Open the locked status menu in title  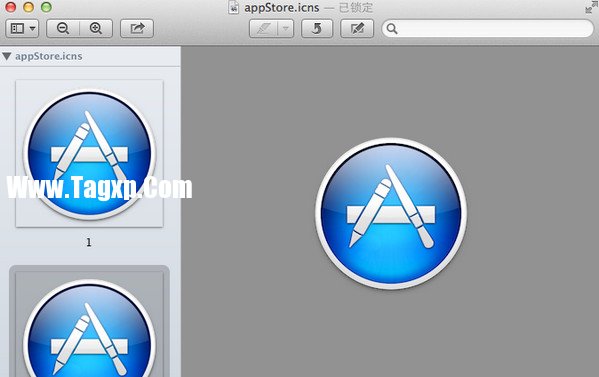click(x=356, y=8)
